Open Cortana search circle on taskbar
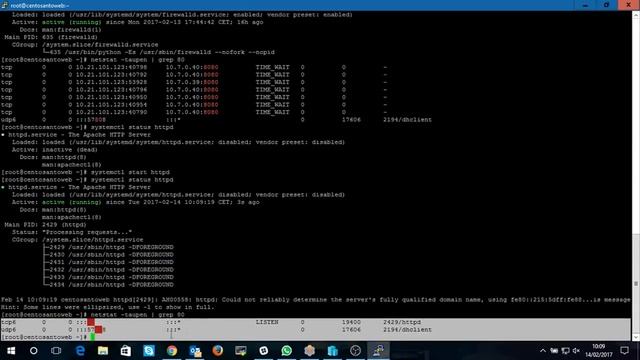This screenshot has height=360, width=640. pos(33,351)
